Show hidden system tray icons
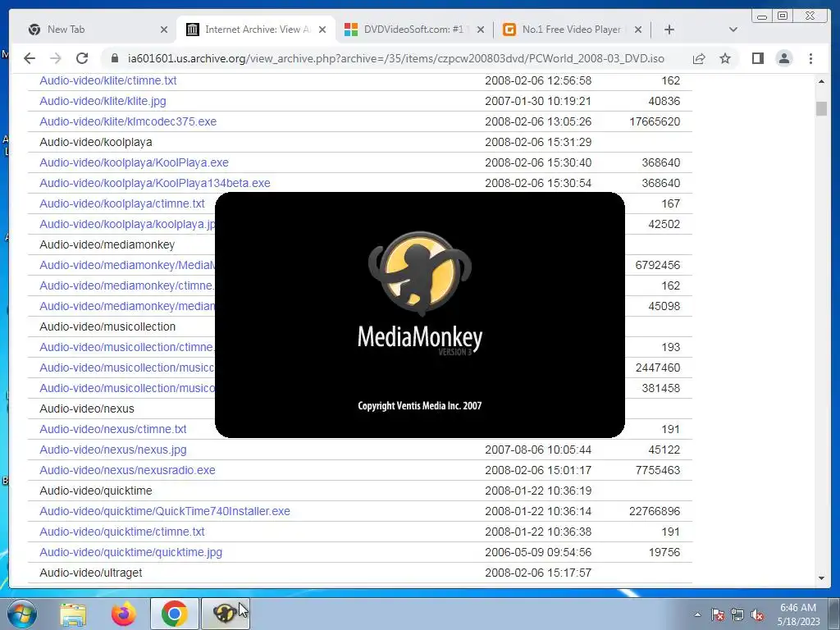840x630 pixels. [x=697, y=614]
